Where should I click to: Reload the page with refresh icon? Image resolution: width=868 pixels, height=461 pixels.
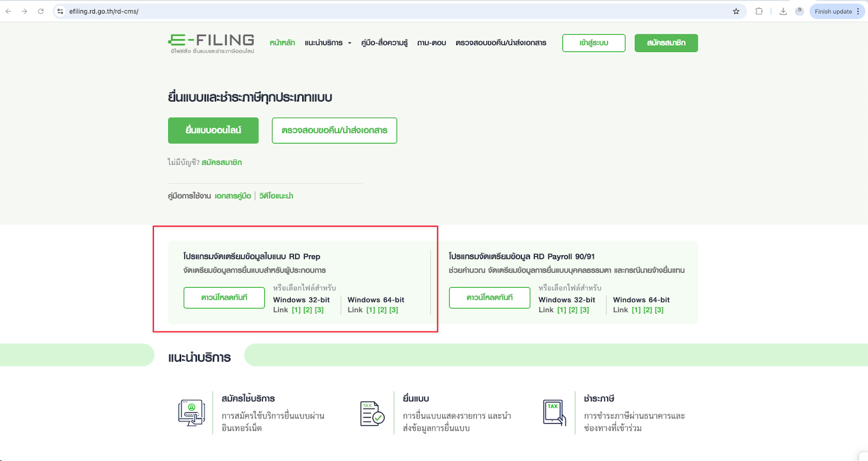point(41,11)
